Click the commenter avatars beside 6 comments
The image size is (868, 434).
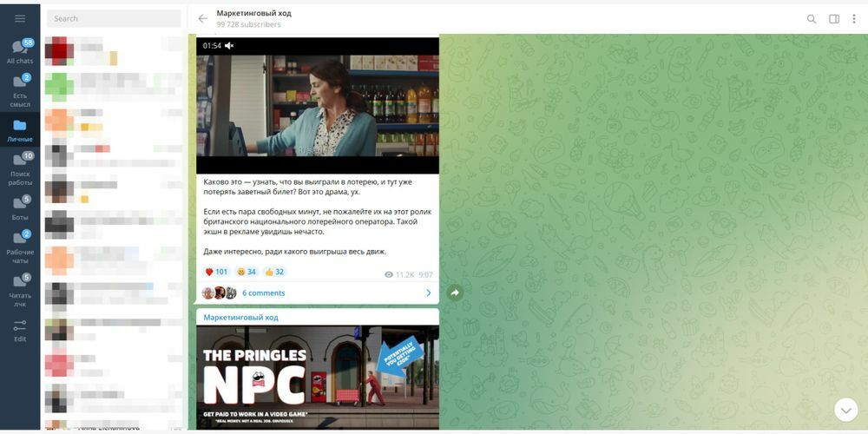coord(220,293)
